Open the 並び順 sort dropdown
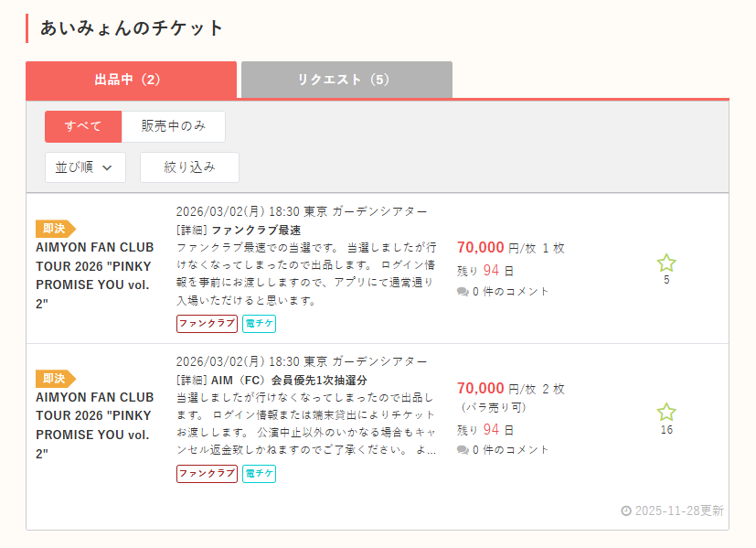This screenshot has height=548, width=756. pyautogui.click(x=85, y=167)
